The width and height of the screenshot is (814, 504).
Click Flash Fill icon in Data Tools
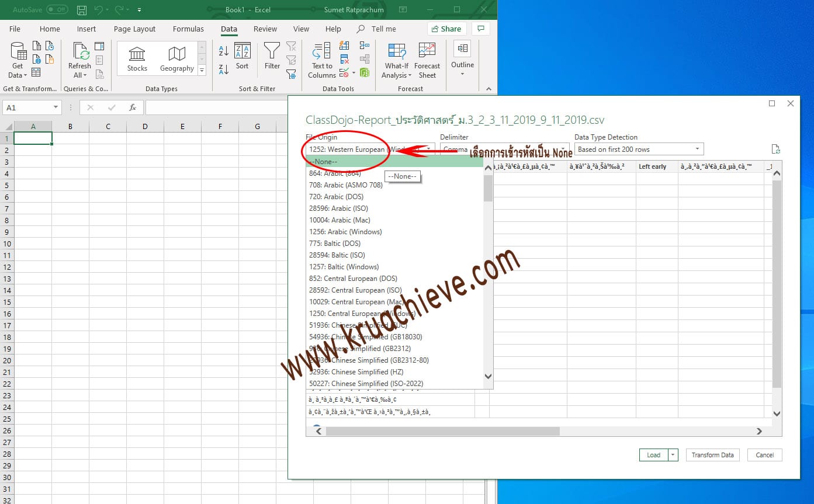point(345,46)
